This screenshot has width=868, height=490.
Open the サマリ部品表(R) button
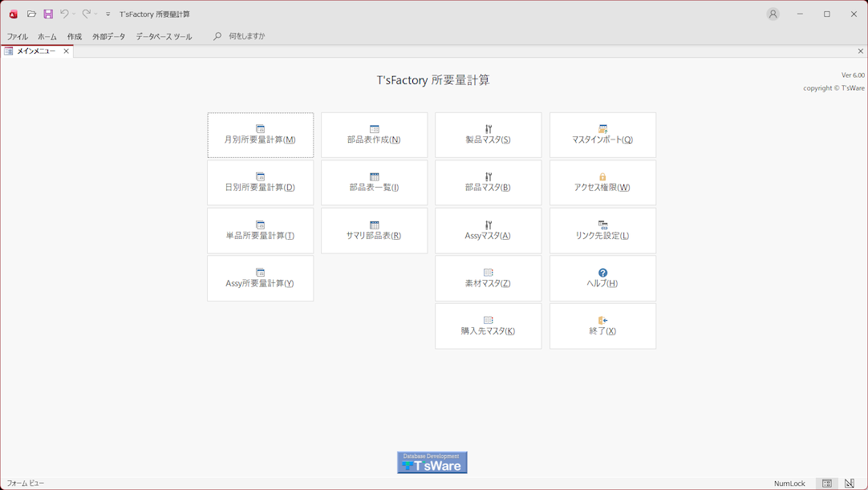375,231
